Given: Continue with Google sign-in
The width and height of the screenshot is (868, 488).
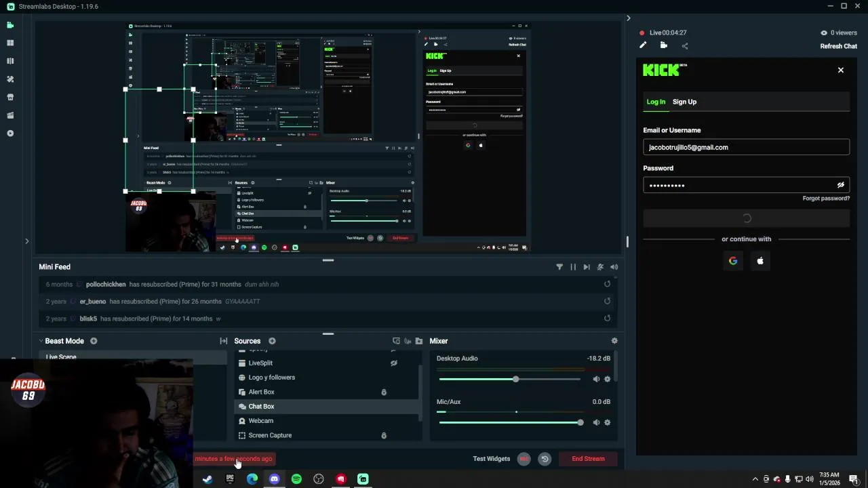Looking at the screenshot, I should 733,261.
